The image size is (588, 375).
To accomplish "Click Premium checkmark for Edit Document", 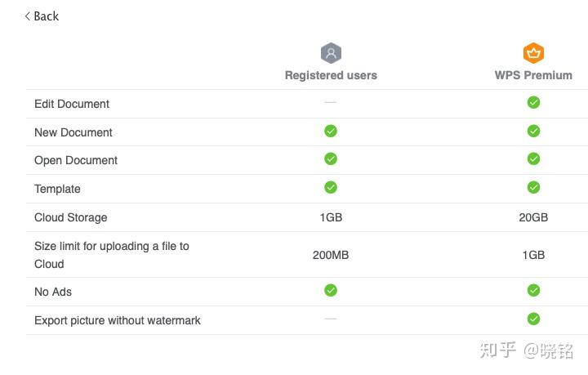I will 533,102.
